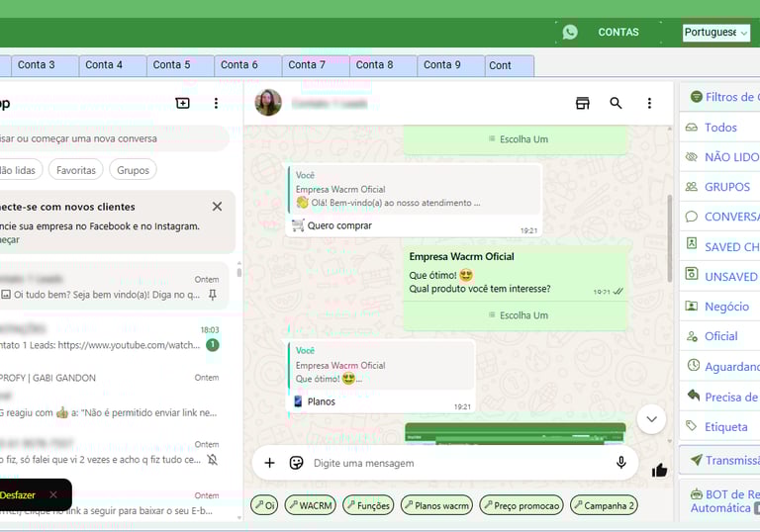760x532 pixels.
Task: Open the CONTAS menu
Action: click(617, 32)
